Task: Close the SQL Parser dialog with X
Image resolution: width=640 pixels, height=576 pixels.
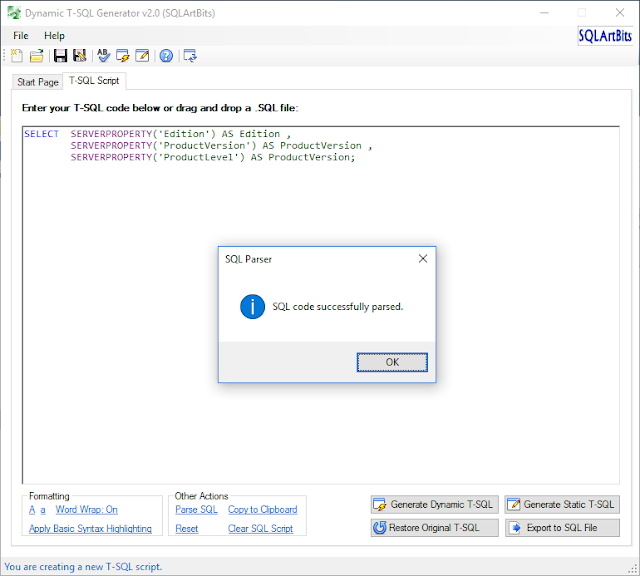Action: (423, 258)
